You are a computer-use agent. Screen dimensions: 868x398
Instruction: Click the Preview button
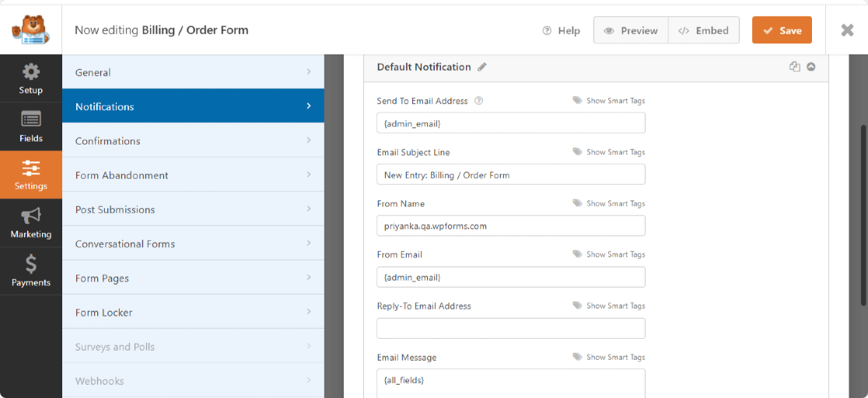click(x=631, y=30)
